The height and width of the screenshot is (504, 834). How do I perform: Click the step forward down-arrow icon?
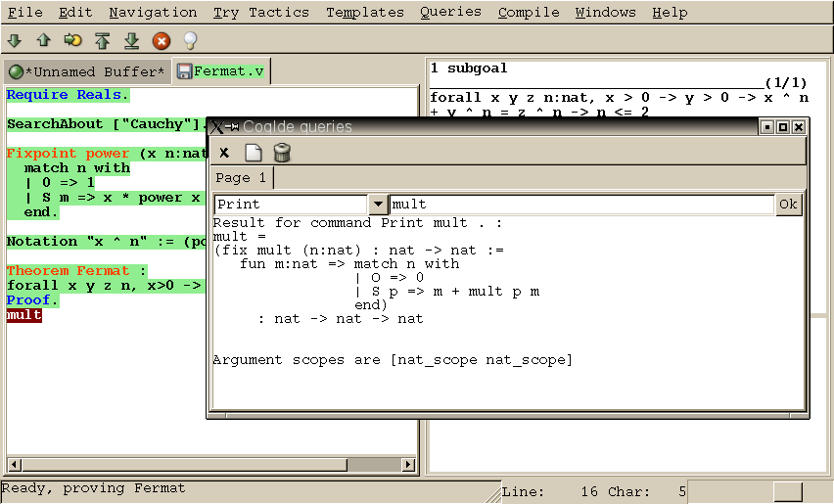coord(14,41)
